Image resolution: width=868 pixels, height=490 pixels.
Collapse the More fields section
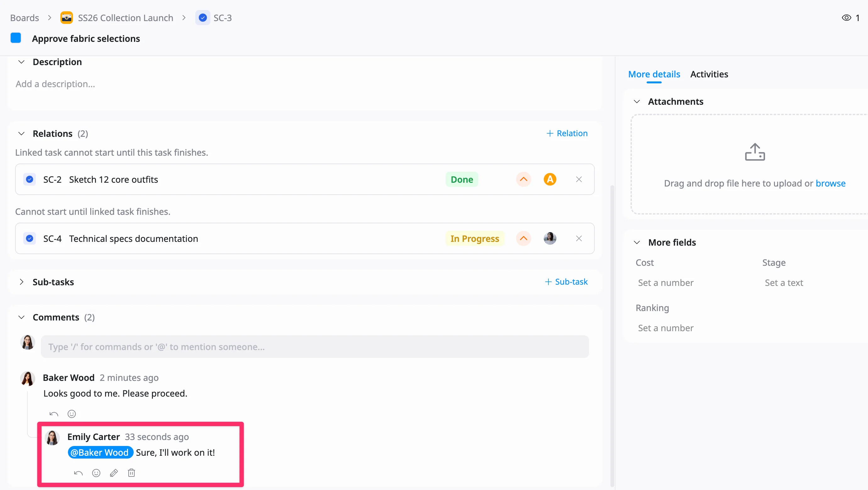tap(637, 242)
